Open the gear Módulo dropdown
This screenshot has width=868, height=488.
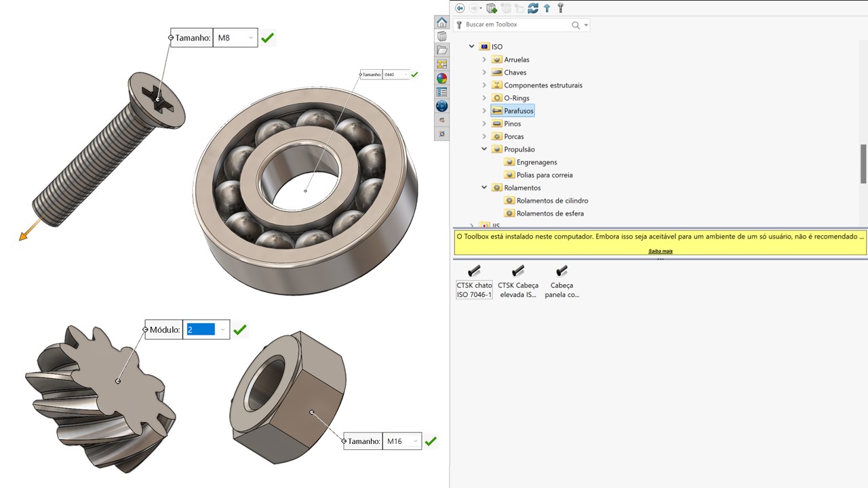(222, 329)
